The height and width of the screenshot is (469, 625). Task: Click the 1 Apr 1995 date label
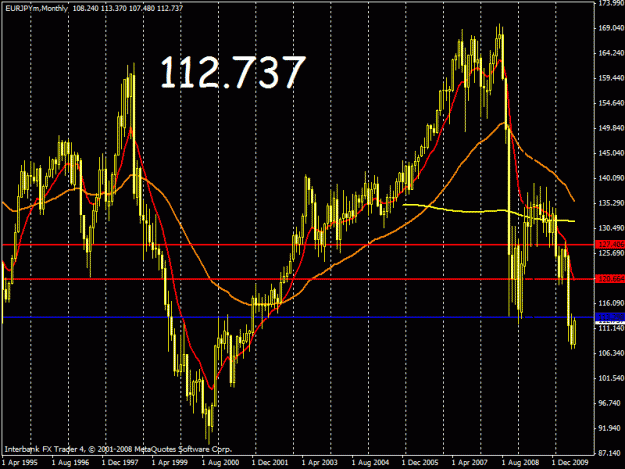pos(20,463)
